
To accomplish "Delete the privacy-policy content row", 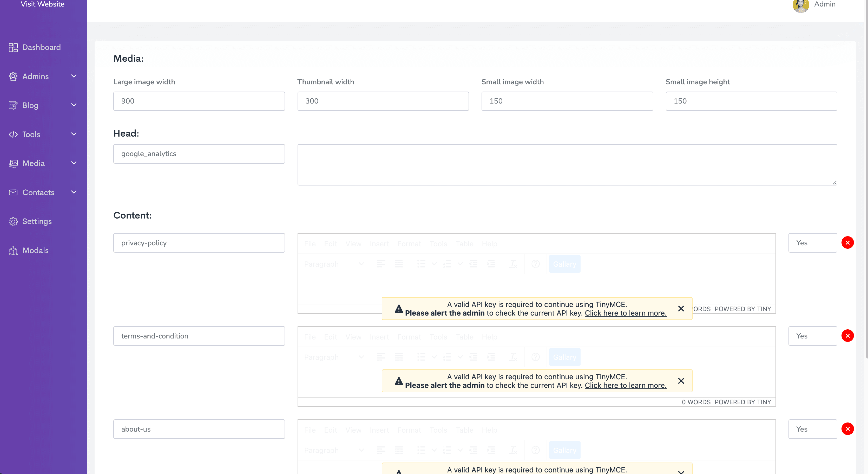I will point(847,242).
